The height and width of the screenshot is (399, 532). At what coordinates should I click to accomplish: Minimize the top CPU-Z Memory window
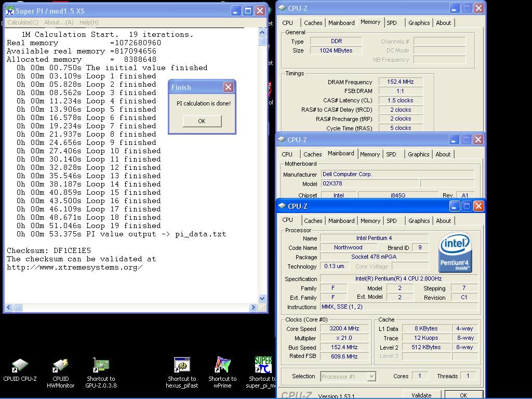click(x=454, y=8)
